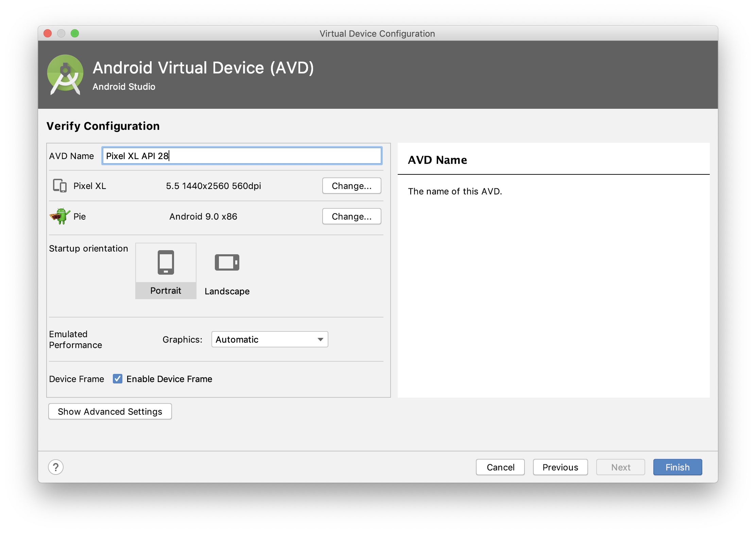This screenshot has height=533, width=756.
Task: Expand Show Advanced Settings
Action: coord(110,411)
